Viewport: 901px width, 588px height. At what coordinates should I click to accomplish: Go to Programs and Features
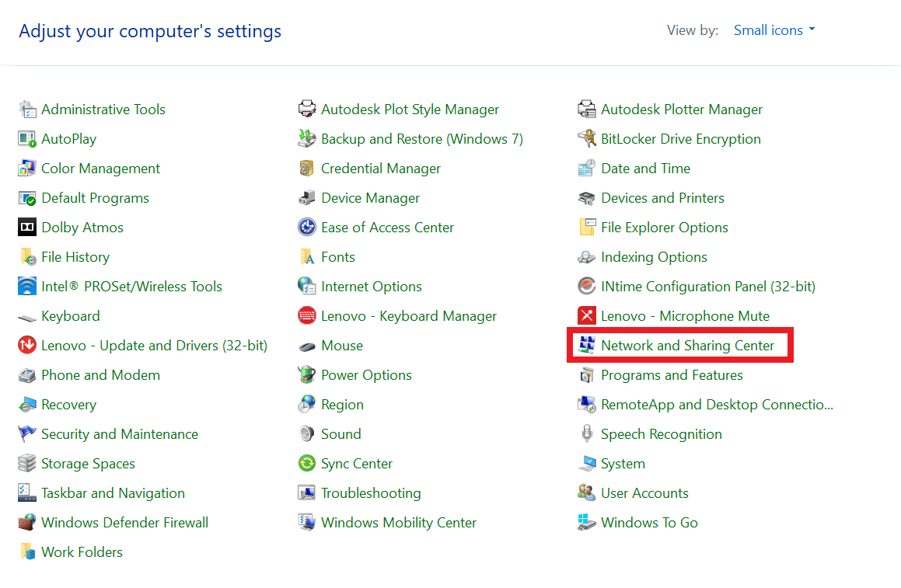672,375
